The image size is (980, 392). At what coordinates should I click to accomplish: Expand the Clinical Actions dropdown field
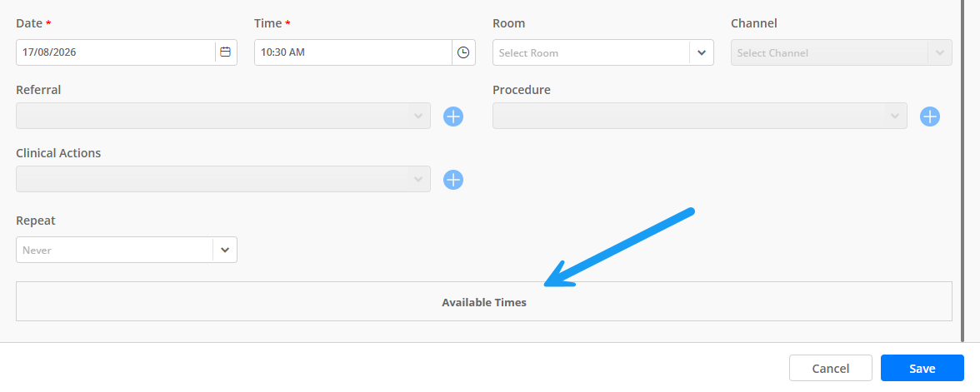223,179
